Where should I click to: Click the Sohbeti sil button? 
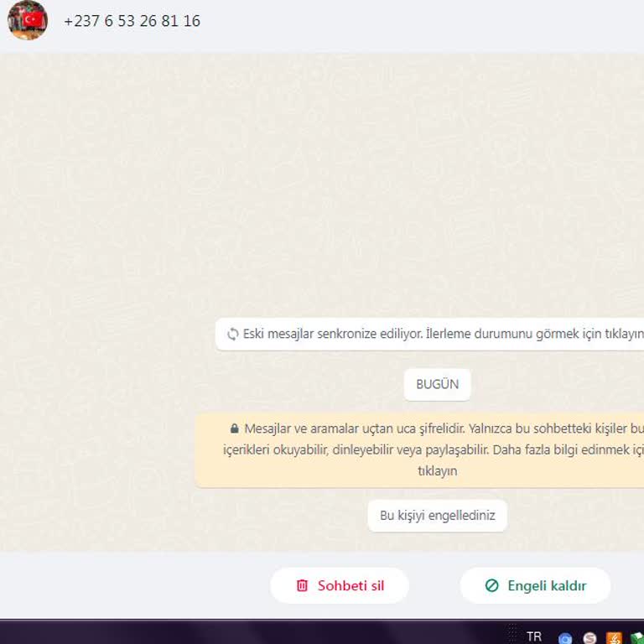(x=340, y=585)
